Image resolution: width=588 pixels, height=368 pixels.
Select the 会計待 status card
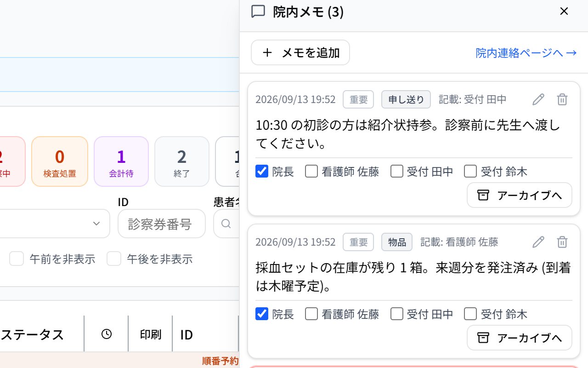[121, 161]
